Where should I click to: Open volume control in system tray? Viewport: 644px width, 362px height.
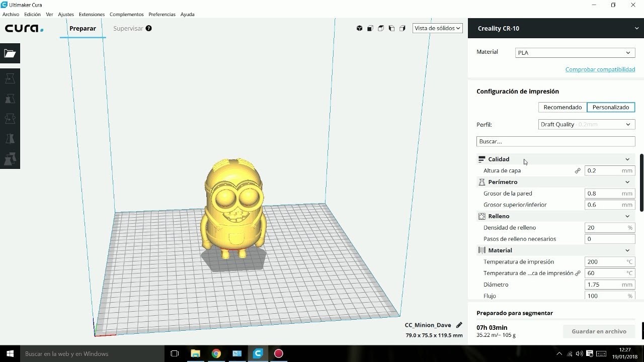click(579, 353)
